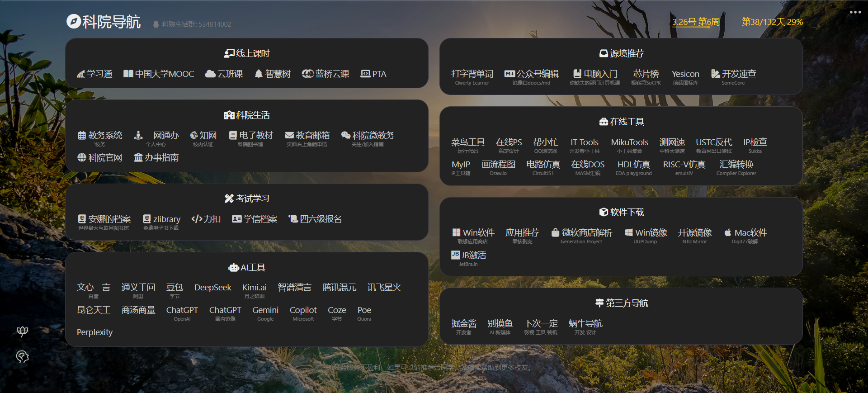Click the 微软商店解析 bag icon

click(x=555, y=232)
